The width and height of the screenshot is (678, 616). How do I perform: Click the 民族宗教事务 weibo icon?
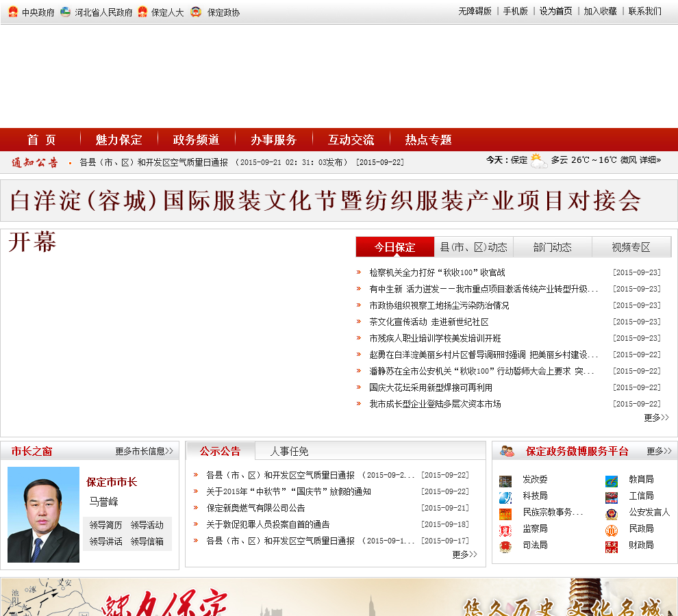505,514
